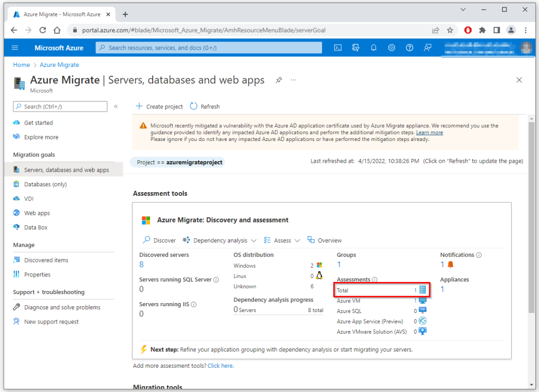Open more options ellipsis beside title

293,80
